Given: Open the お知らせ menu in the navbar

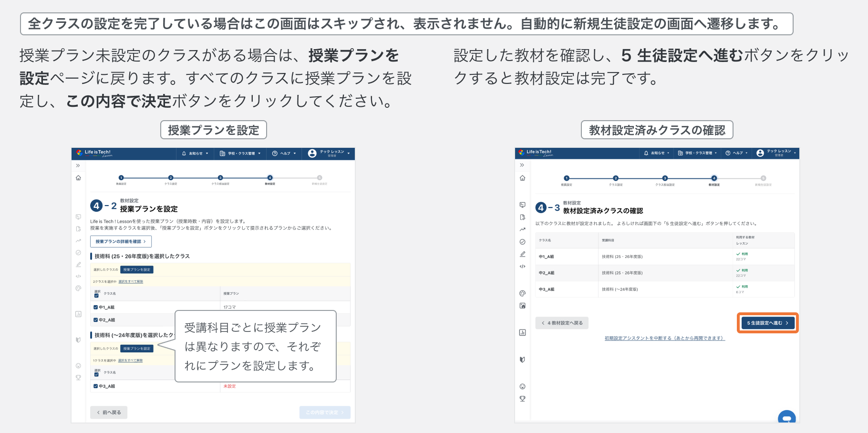Looking at the screenshot, I should tap(657, 153).
